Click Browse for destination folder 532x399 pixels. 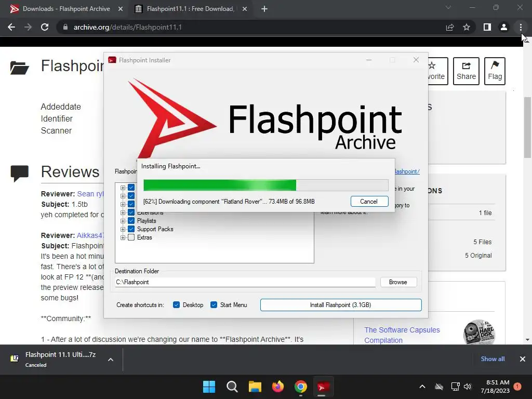398,282
